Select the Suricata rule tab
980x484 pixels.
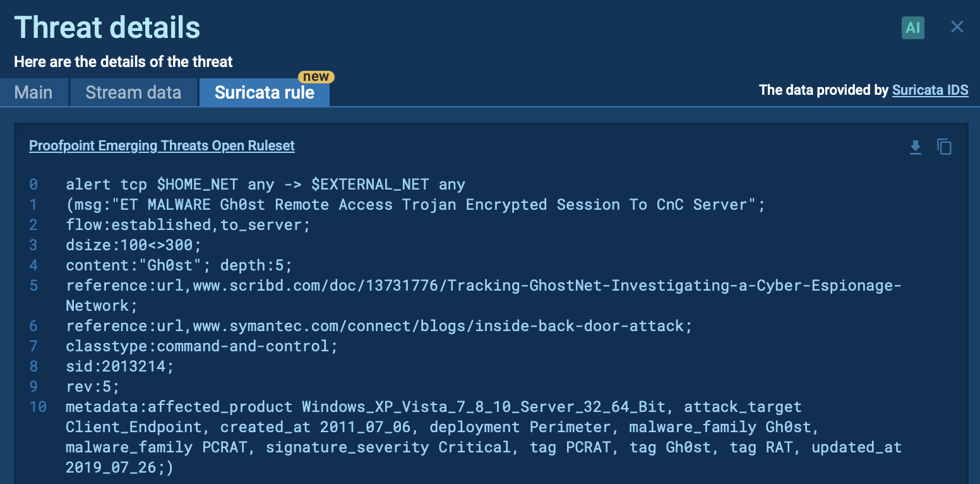pos(264,93)
